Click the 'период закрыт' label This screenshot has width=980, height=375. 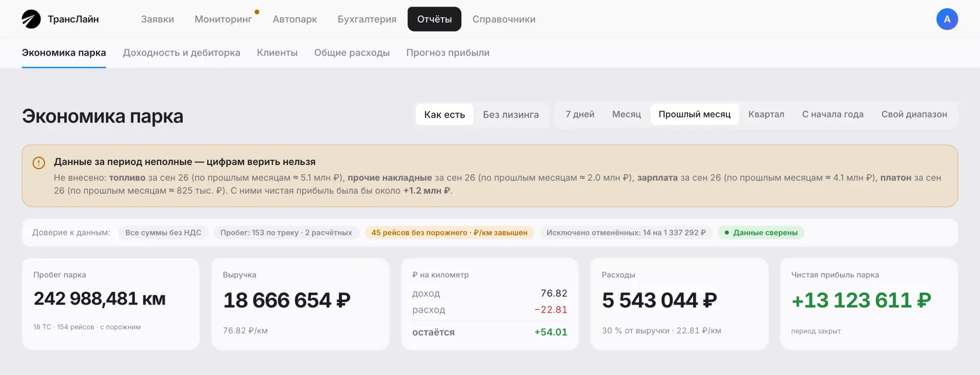[816, 331]
